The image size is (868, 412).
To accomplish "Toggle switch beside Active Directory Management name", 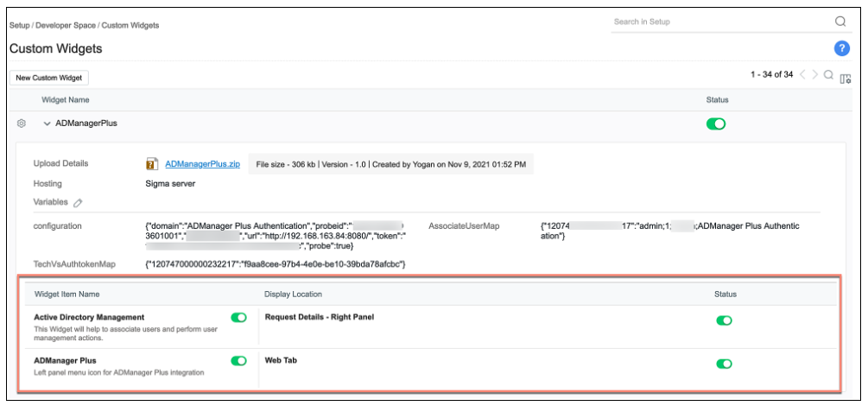I will 238,317.
